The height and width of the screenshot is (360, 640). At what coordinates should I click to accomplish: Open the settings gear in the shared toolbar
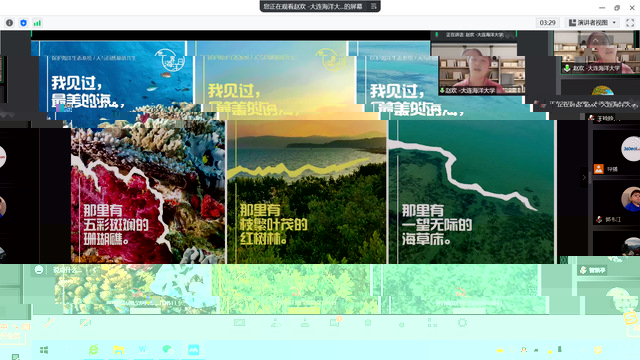[x=462, y=323]
